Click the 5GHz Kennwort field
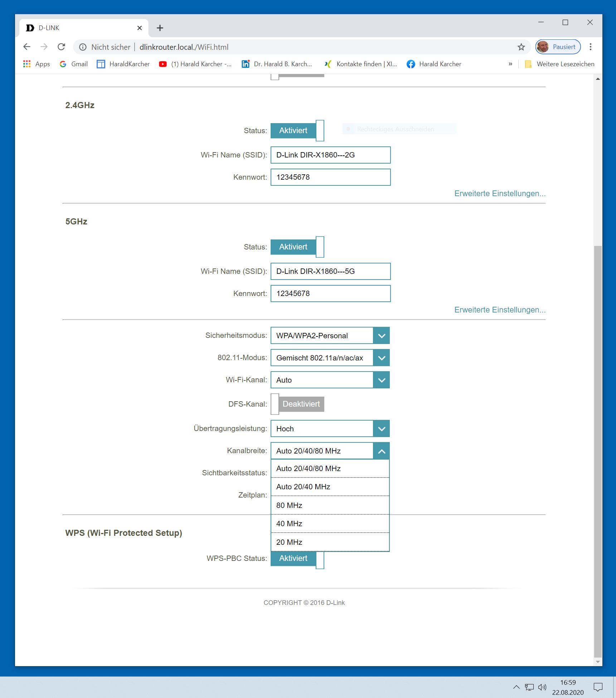Screen dimensions: 616x698 330,294
